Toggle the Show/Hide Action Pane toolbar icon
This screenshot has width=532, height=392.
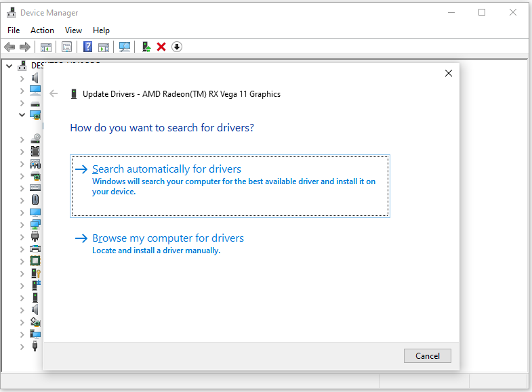(x=104, y=47)
